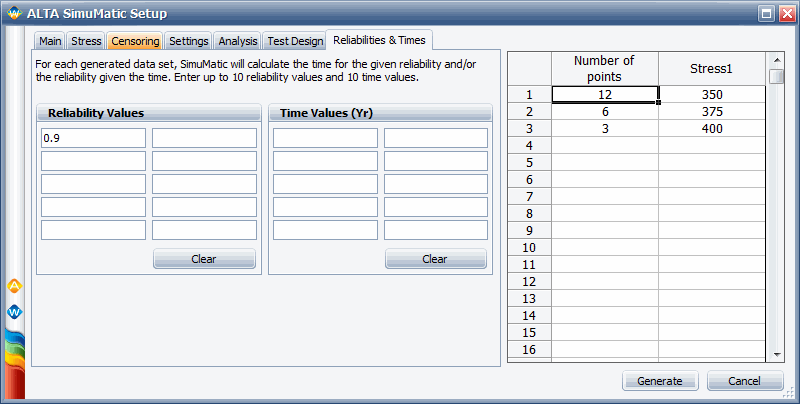Select the Number of points cell with 6

pyautogui.click(x=605, y=112)
